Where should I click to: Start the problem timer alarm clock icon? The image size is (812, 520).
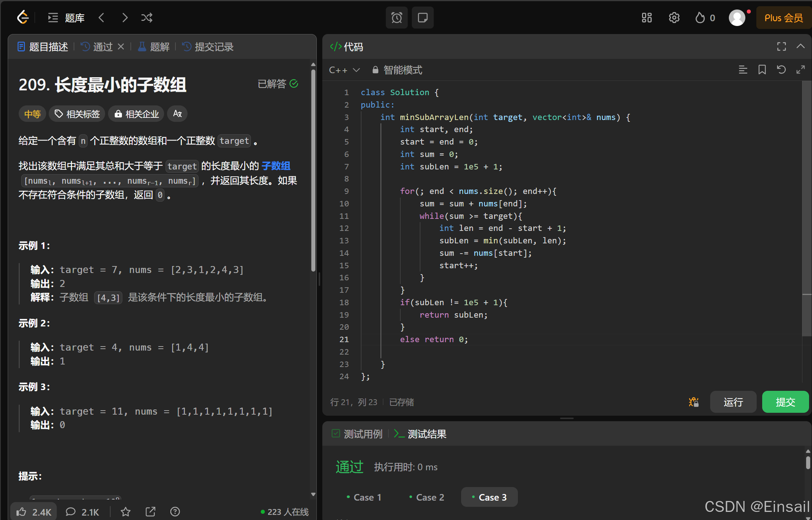(396, 17)
